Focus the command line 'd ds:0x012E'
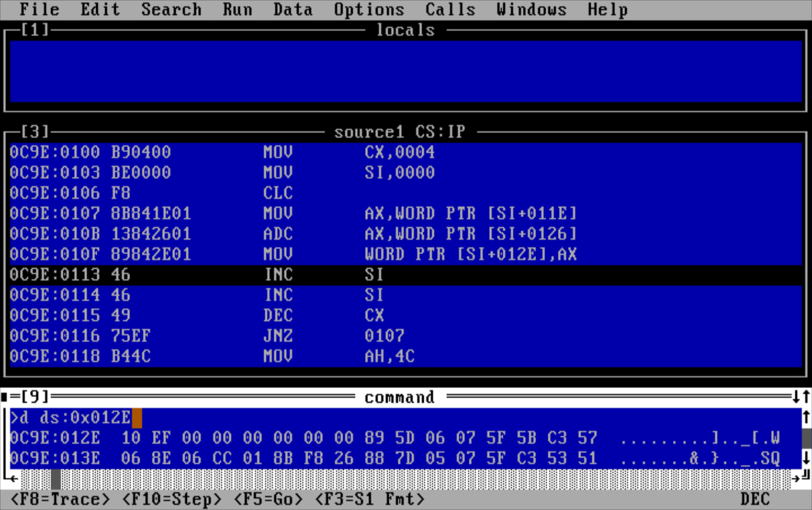Viewport: 812px width, 510px height. click(406, 418)
